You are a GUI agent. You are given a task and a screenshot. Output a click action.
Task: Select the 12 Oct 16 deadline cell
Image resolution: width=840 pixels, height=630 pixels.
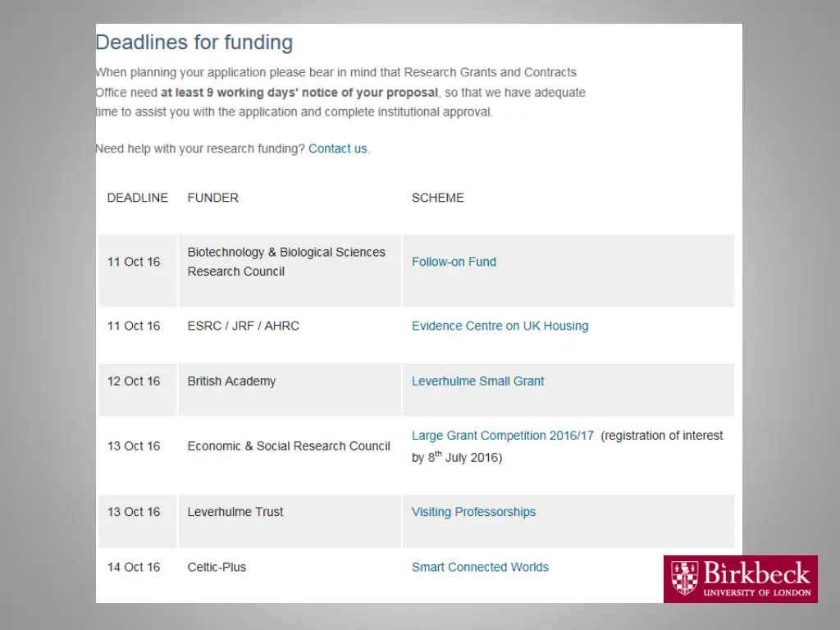(138, 390)
